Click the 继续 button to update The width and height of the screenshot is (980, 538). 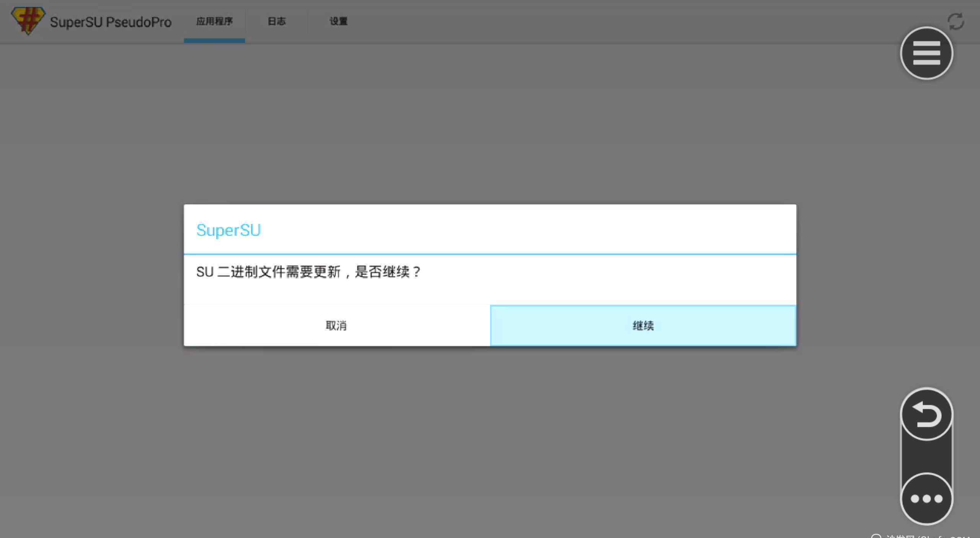(643, 325)
